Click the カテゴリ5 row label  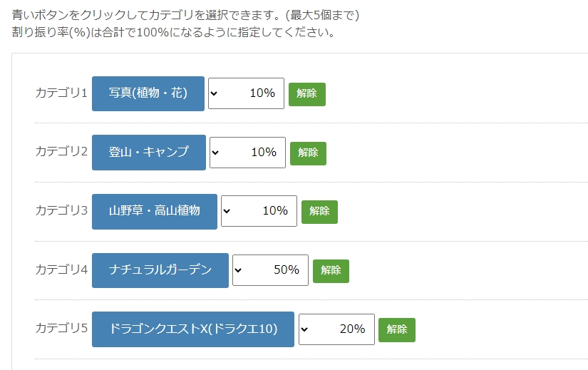click(61, 328)
